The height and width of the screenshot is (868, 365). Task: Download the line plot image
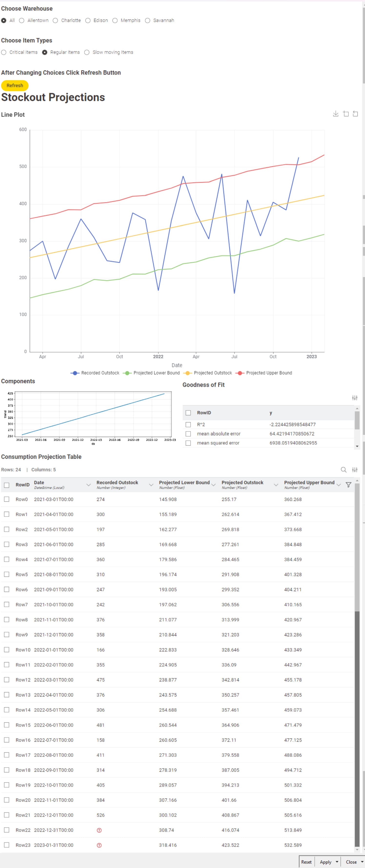(335, 114)
